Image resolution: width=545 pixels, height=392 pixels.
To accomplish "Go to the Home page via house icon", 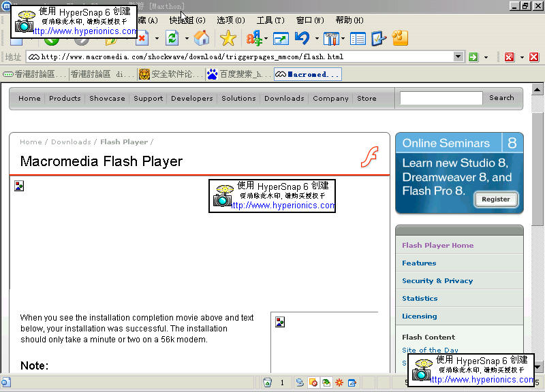I will click(x=202, y=38).
